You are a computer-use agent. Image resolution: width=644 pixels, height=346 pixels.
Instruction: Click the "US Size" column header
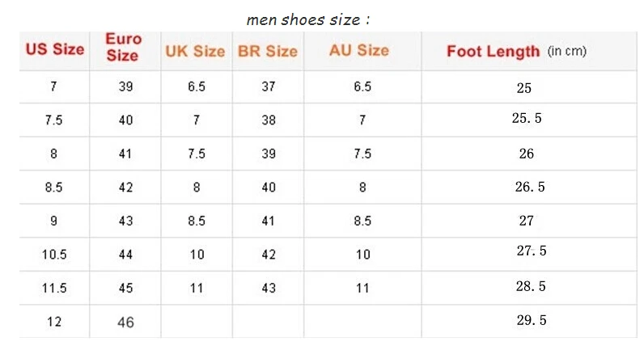tap(55, 49)
